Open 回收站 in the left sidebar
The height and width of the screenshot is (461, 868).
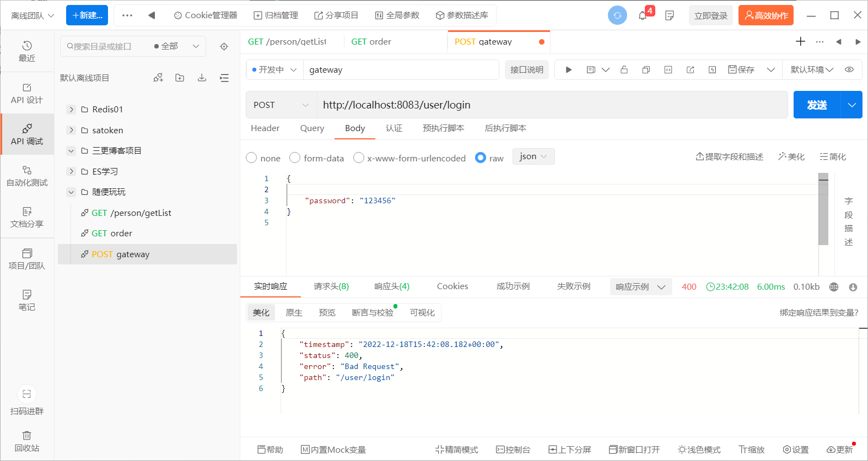[27, 441]
